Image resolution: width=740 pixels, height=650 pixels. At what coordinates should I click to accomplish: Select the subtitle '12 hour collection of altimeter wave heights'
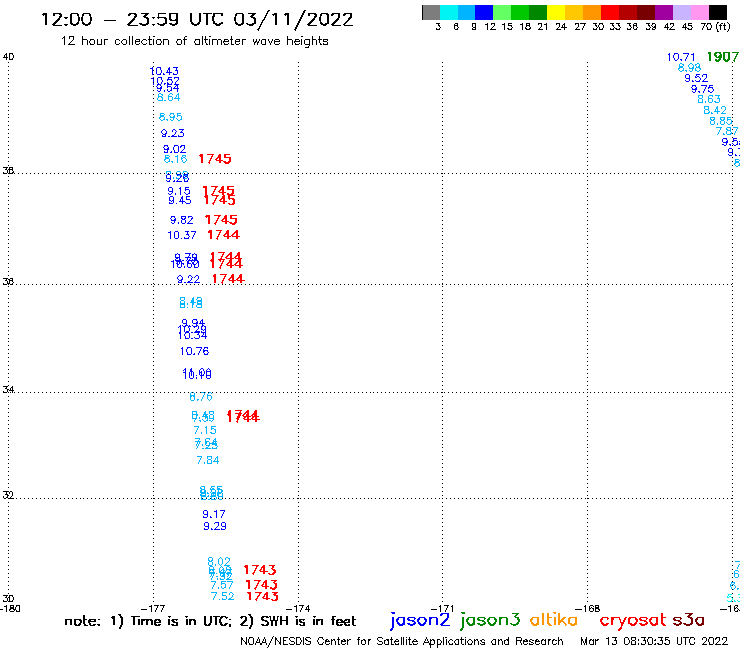point(194,41)
